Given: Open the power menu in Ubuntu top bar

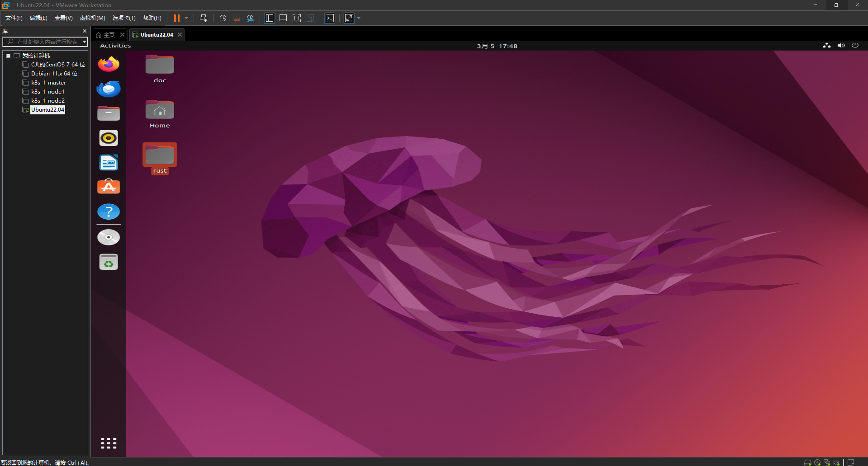Looking at the screenshot, I should tap(855, 45).
